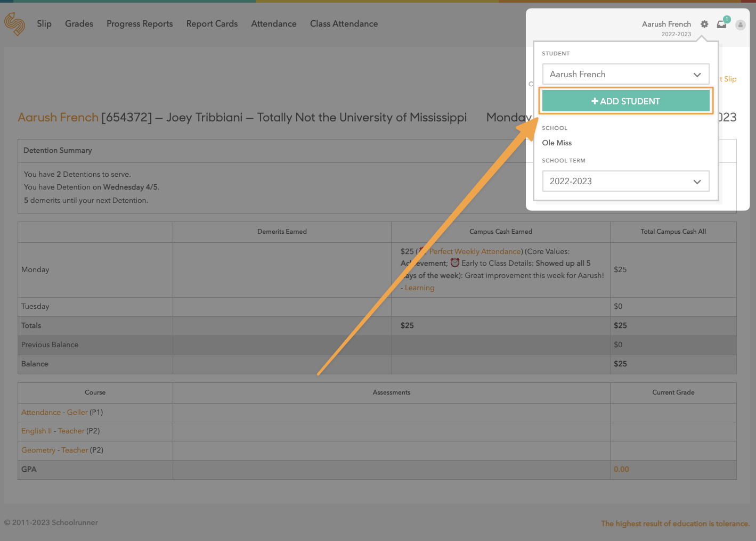Screen dimensions: 756x541
Task: Click the Course column header
Action: click(95, 392)
